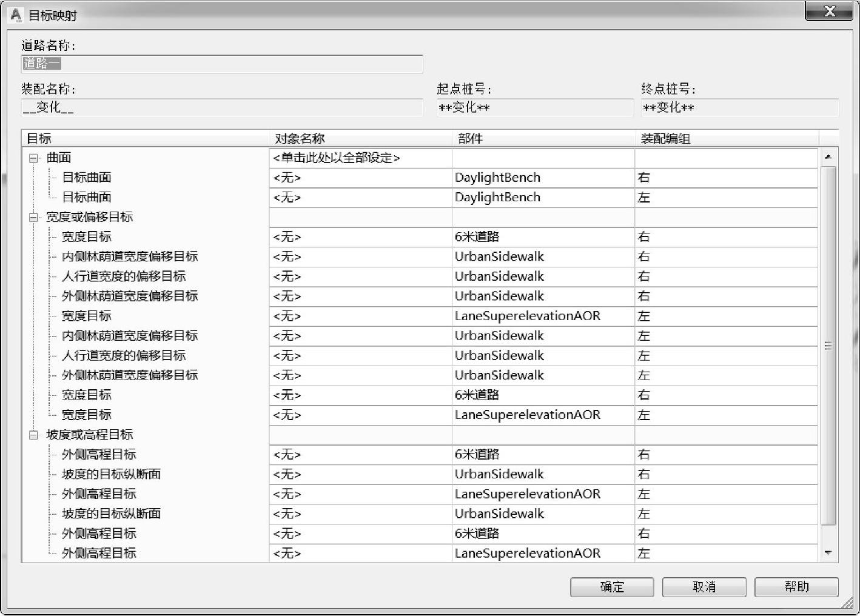Close the 目标映射 dialog
The width and height of the screenshot is (860, 616).
tap(829, 12)
